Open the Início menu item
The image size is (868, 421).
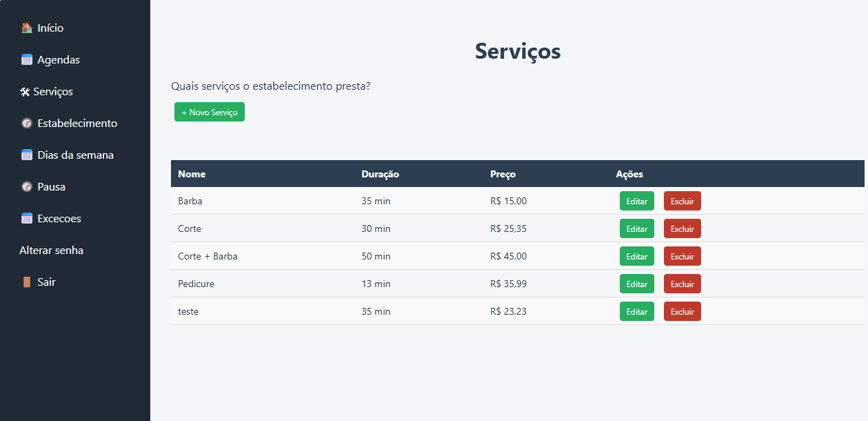[50, 28]
